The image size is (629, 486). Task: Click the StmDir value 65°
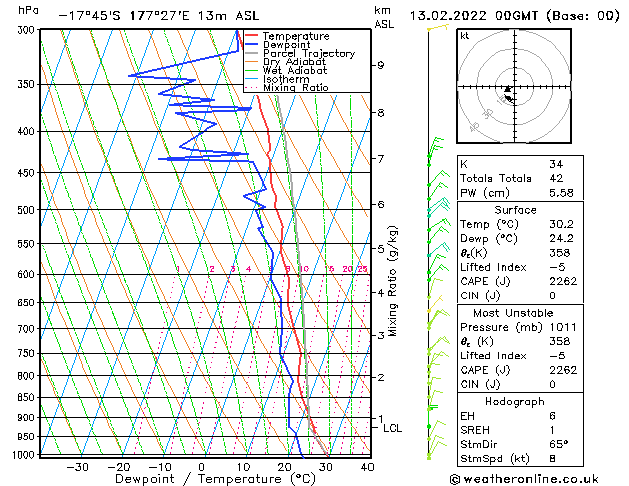[x=559, y=444]
